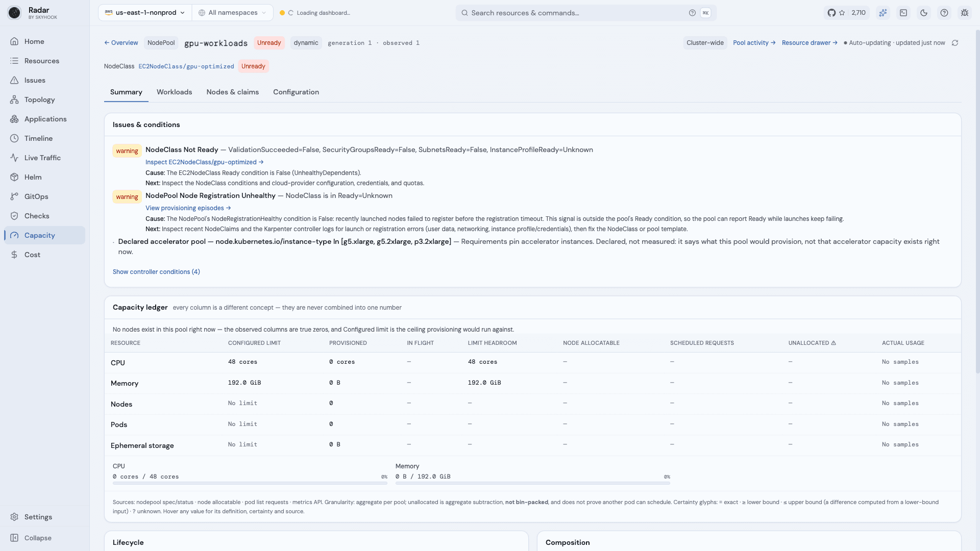Show controller conditions (4)
Screen dimensions: 980x551
coord(156,272)
